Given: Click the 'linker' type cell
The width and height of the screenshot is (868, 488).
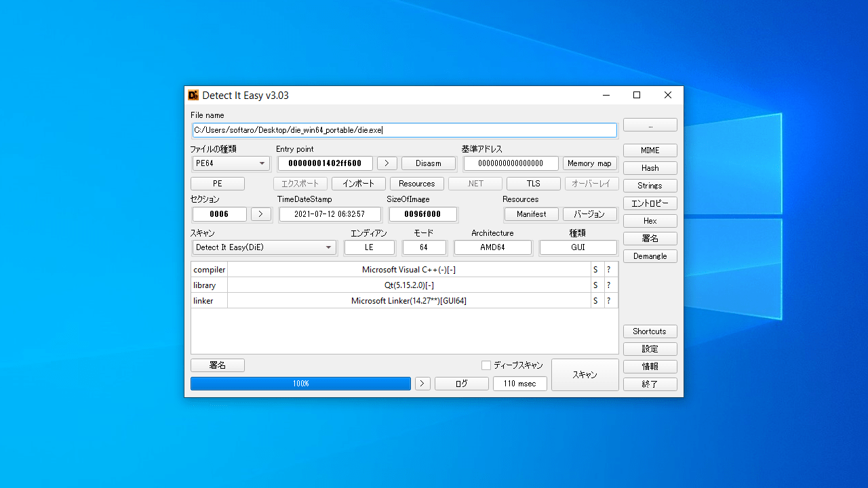Looking at the screenshot, I should [x=210, y=301].
